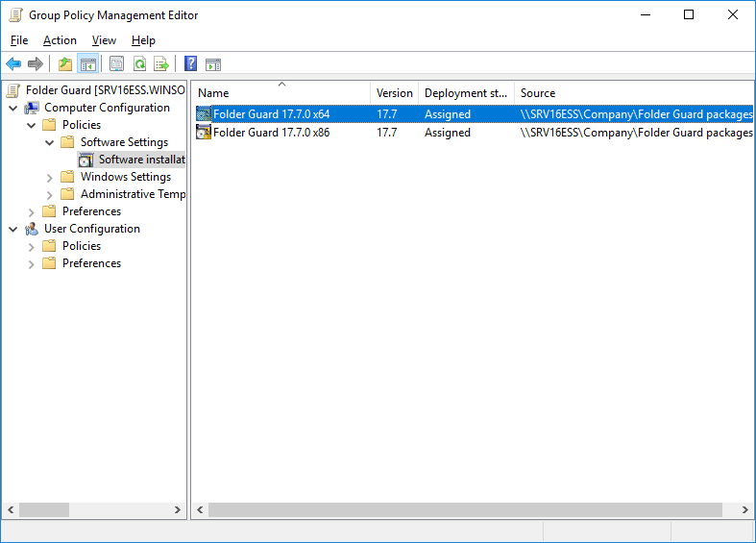Select the Software installation tree item
This screenshot has height=543, width=756.
point(142,160)
